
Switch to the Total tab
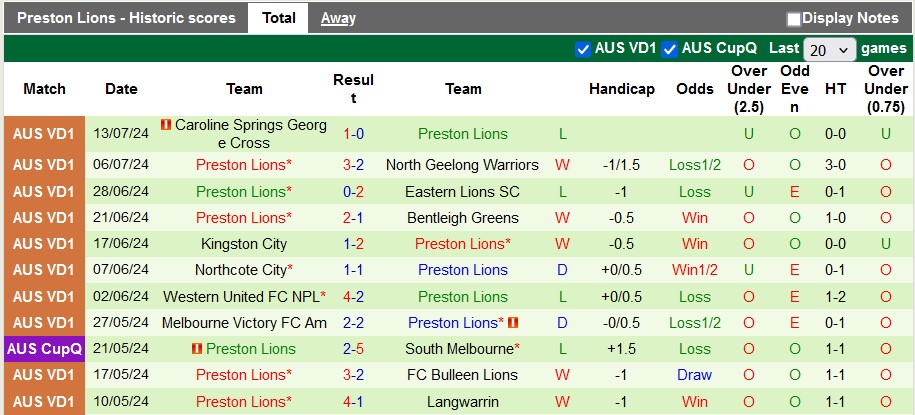[278, 18]
